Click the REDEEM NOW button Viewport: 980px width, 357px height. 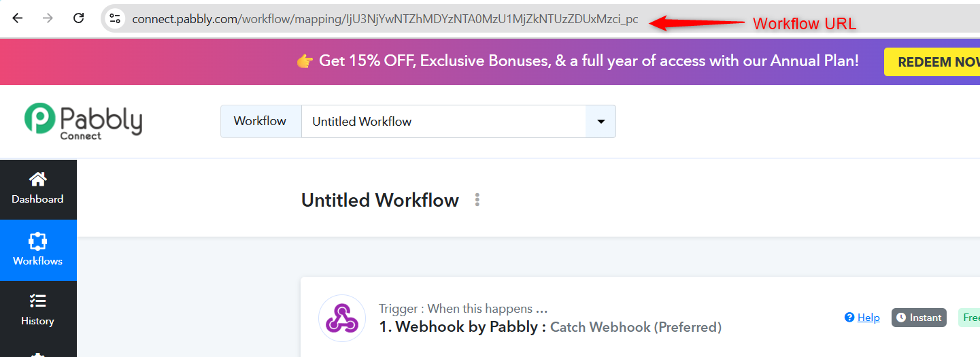(x=932, y=62)
